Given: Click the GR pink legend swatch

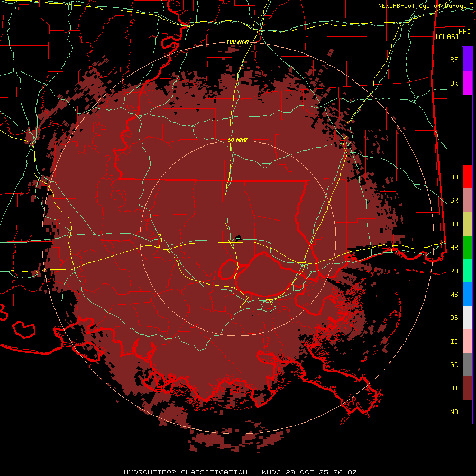Looking at the screenshot, I should tap(467, 200).
